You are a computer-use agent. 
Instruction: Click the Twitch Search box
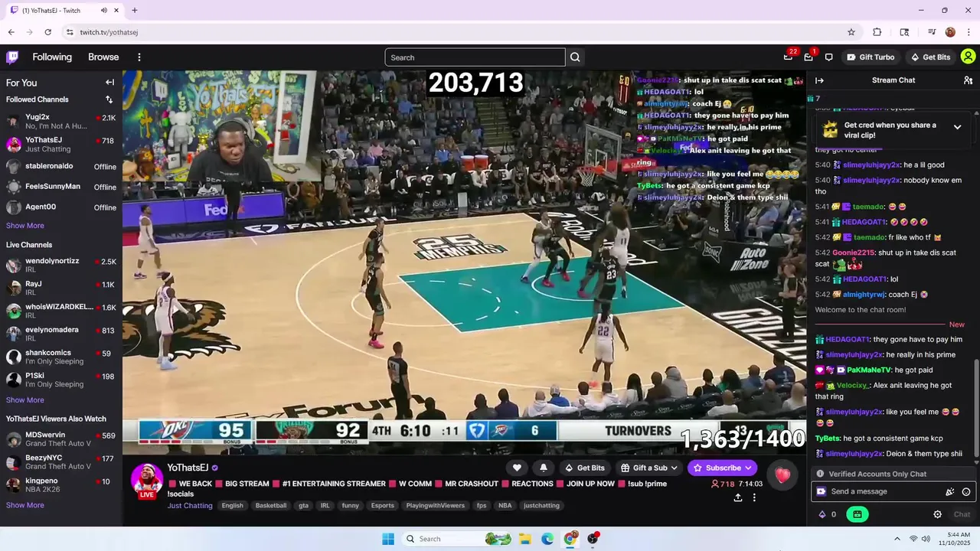pyautogui.click(x=475, y=57)
